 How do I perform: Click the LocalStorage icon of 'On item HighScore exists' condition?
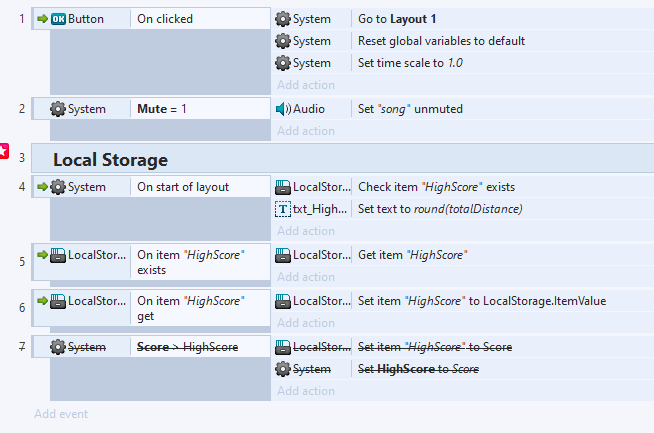coord(59,255)
